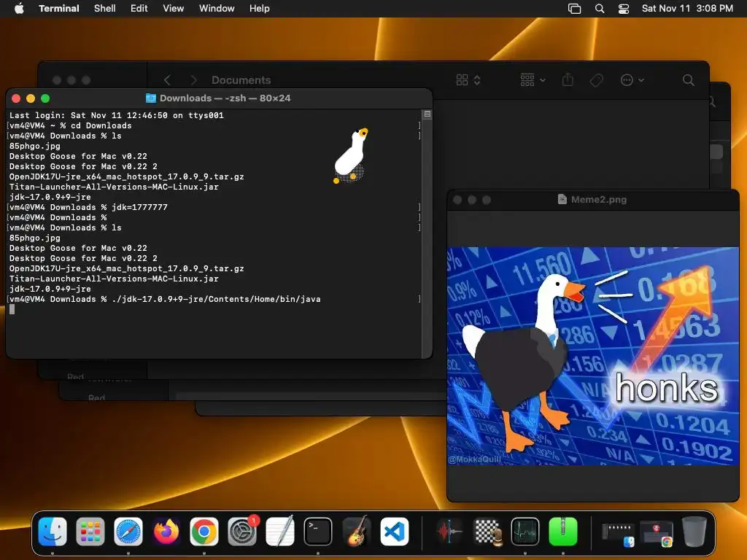Open Finder from the Dock
Screen dimensions: 747x560
53,532
